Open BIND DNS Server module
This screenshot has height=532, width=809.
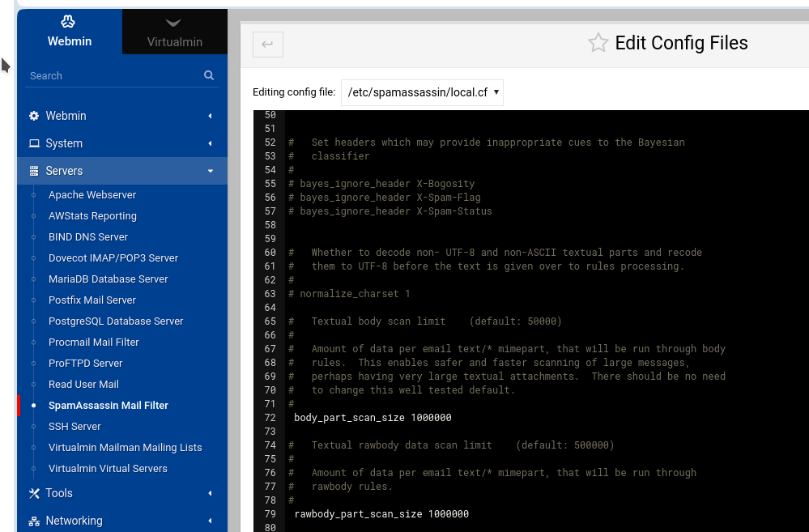88,236
